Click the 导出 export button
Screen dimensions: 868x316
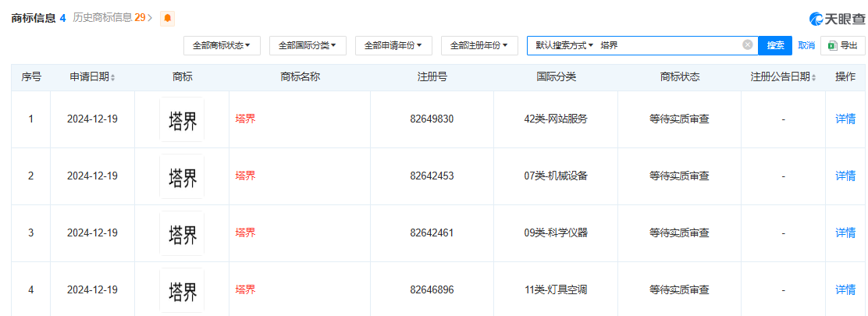[x=842, y=45]
